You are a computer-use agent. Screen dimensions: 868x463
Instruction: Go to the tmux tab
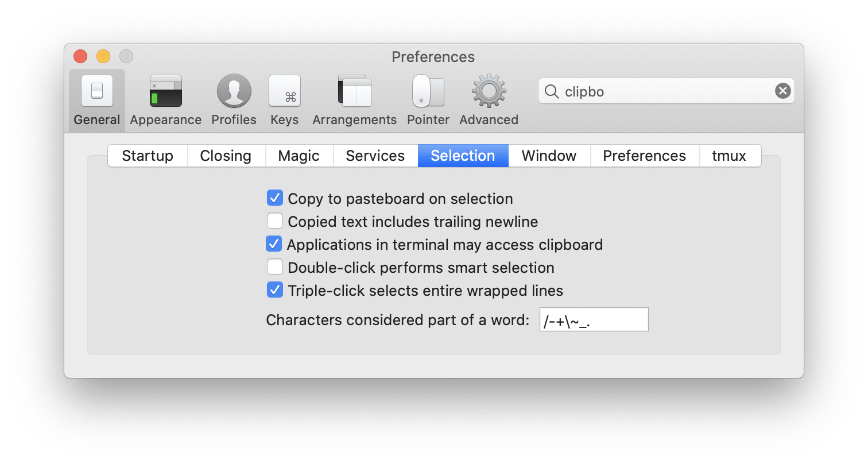[729, 156]
